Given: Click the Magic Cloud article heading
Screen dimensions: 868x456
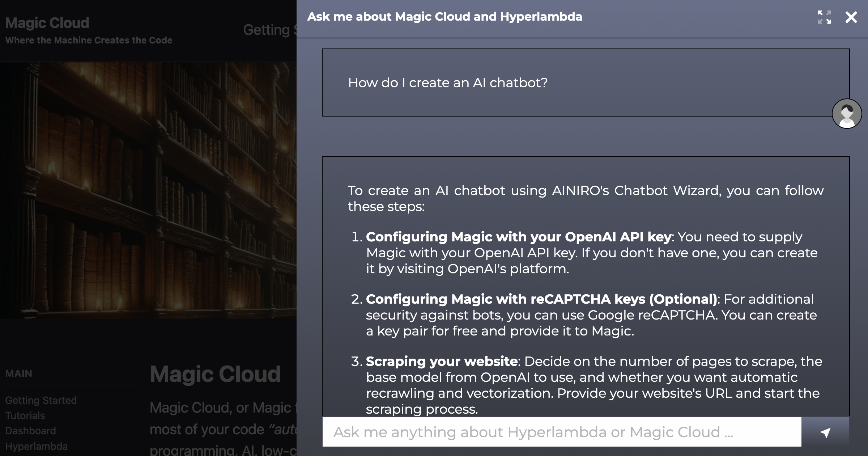Looking at the screenshot, I should pyautogui.click(x=215, y=374).
